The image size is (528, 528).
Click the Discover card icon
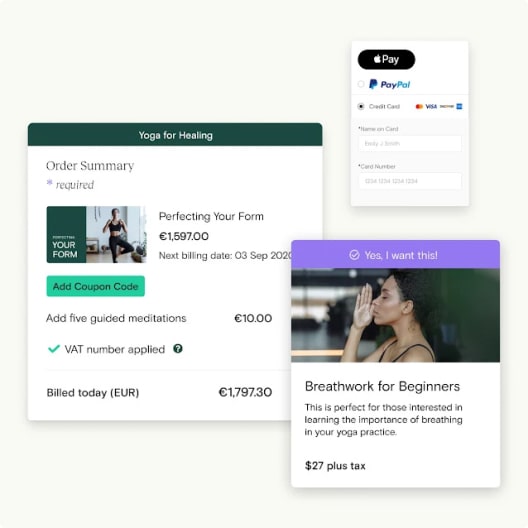pyautogui.click(x=447, y=106)
